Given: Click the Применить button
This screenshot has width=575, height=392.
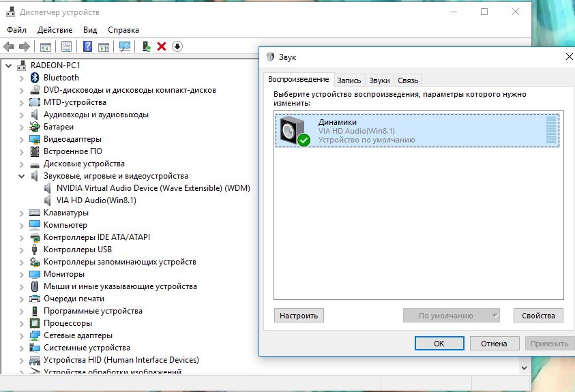Looking at the screenshot, I should point(549,344).
